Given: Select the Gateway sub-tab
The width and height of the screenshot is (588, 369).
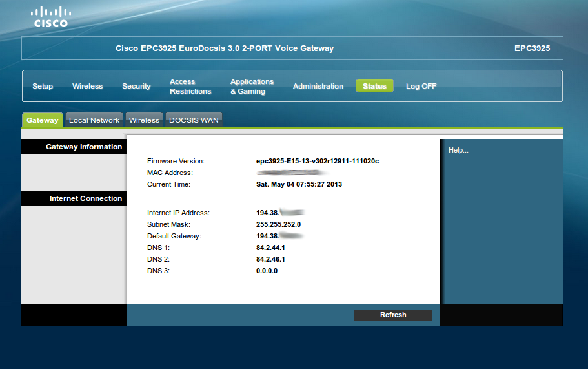Looking at the screenshot, I should tap(43, 120).
